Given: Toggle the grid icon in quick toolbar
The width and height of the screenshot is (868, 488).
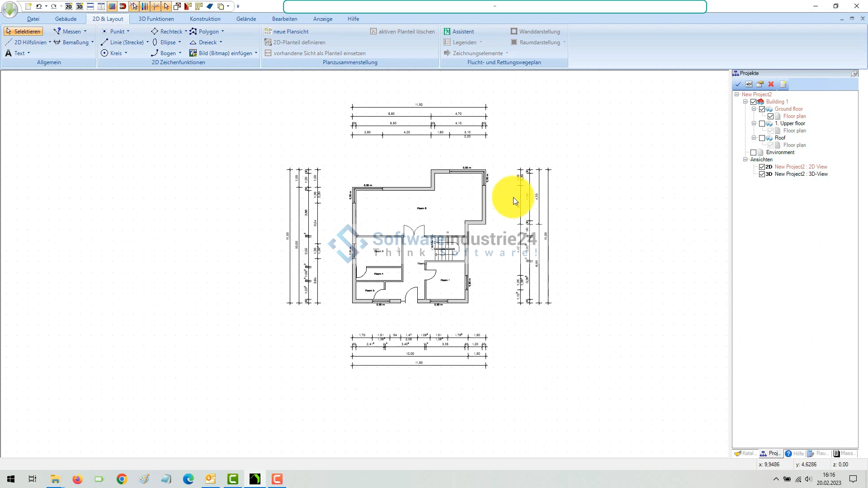Looking at the screenshot, I should (112, 6).
